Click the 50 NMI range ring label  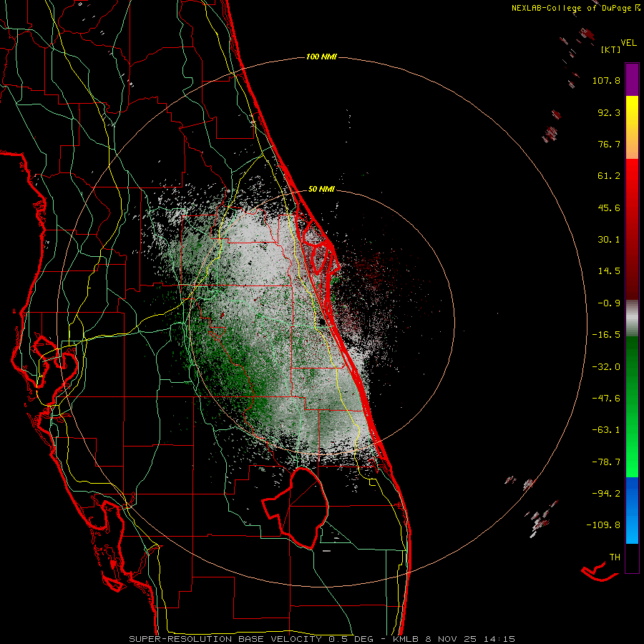coord(321,189)
